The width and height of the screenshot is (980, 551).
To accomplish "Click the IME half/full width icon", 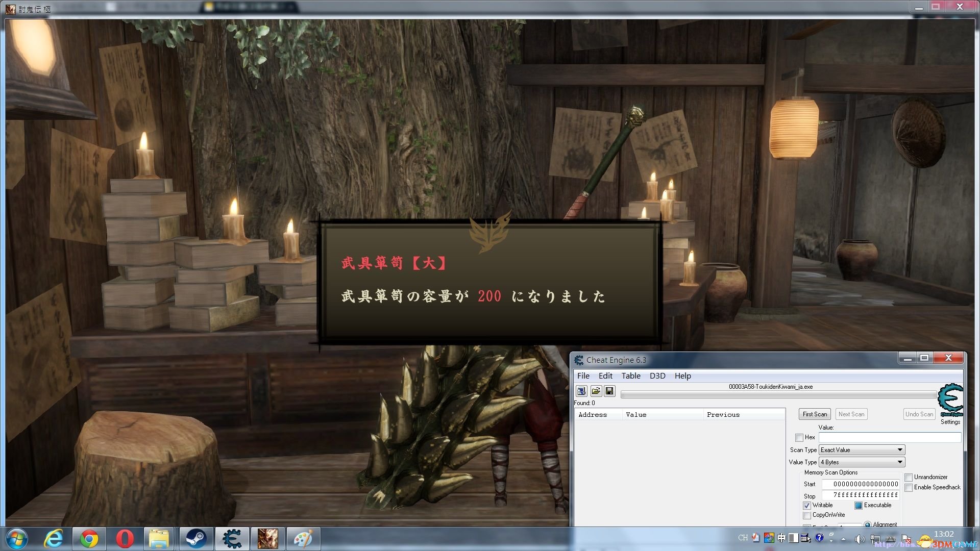I will 793,538.
